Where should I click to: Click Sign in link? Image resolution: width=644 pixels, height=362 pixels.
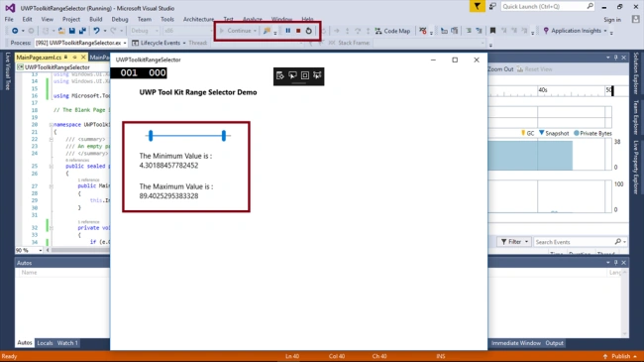point(612,19)
